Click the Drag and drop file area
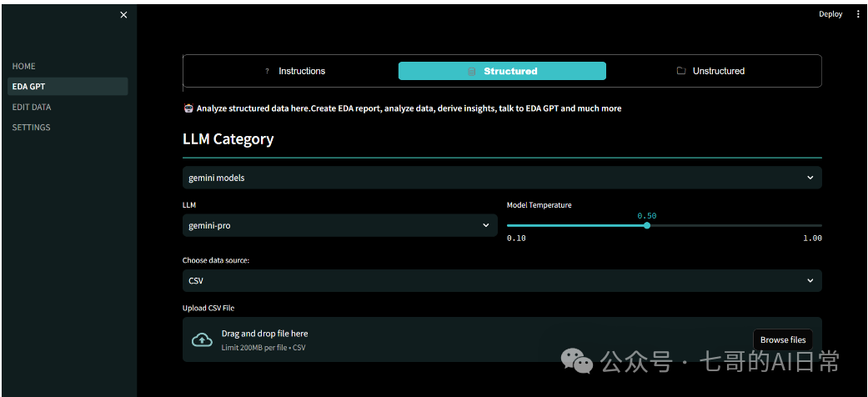 point(502,339)
